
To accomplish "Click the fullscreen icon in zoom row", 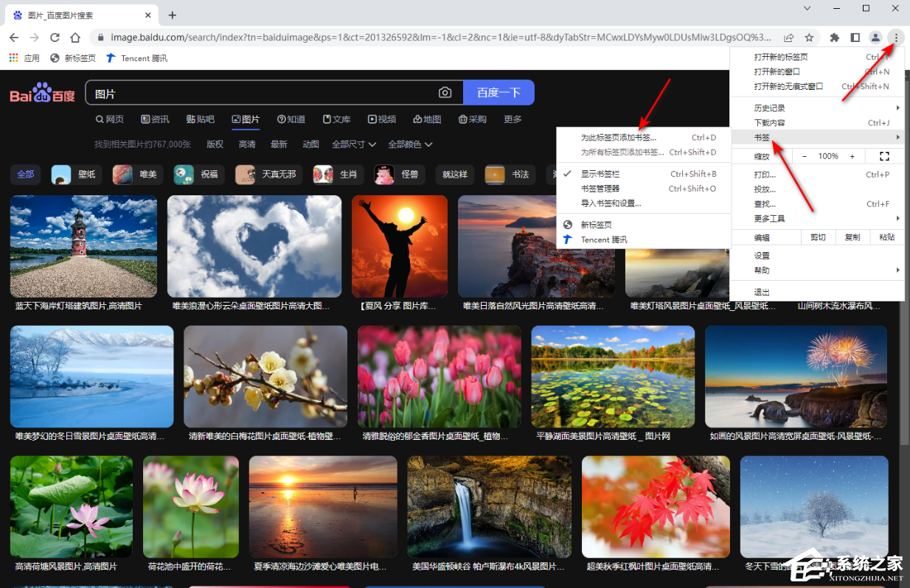I will 885,156.
